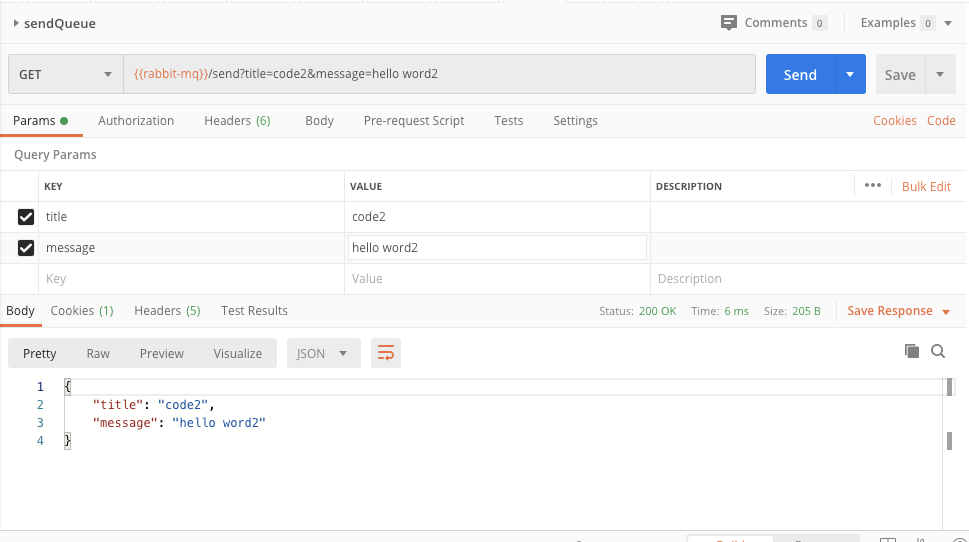This screenshot has height=542, width=969.
Task: Select the Preview view mode
Action: [x=161, y=354]
